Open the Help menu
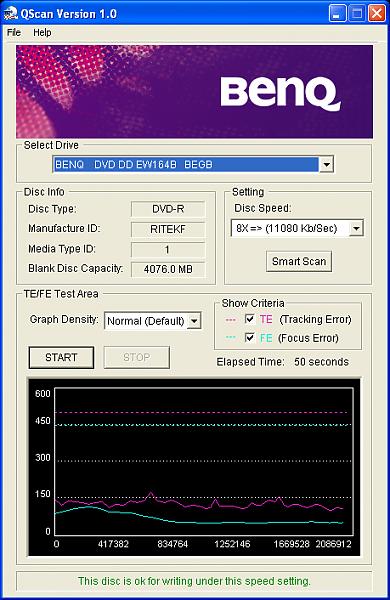Screen dimensions: 390x600 pyautogui.click(x=42, y=33)
